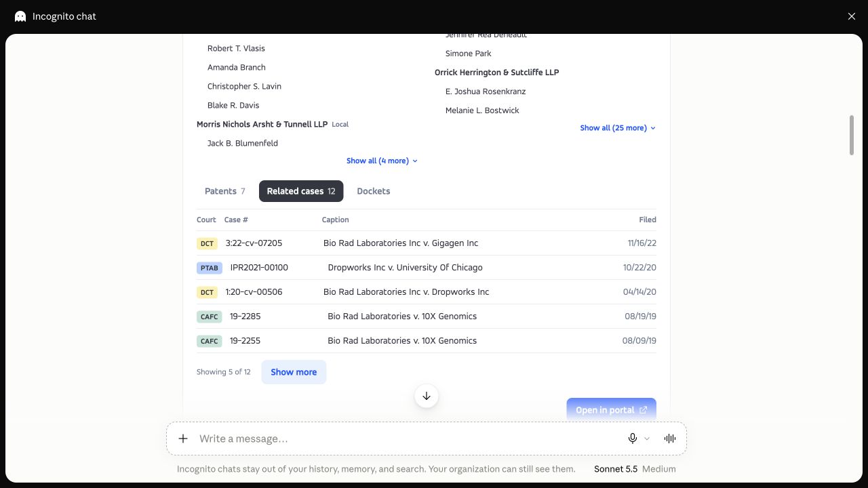The width and height of the screenshot is (868, 488).
Task: Select attorney E. Joshua Rosenkranz
Action: click(x=486, y=91)
